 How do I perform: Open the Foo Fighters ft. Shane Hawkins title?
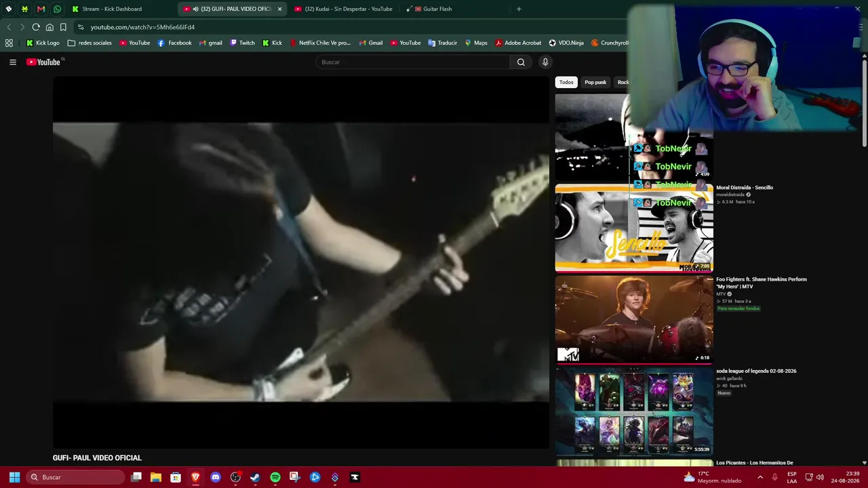click(762, 283)
